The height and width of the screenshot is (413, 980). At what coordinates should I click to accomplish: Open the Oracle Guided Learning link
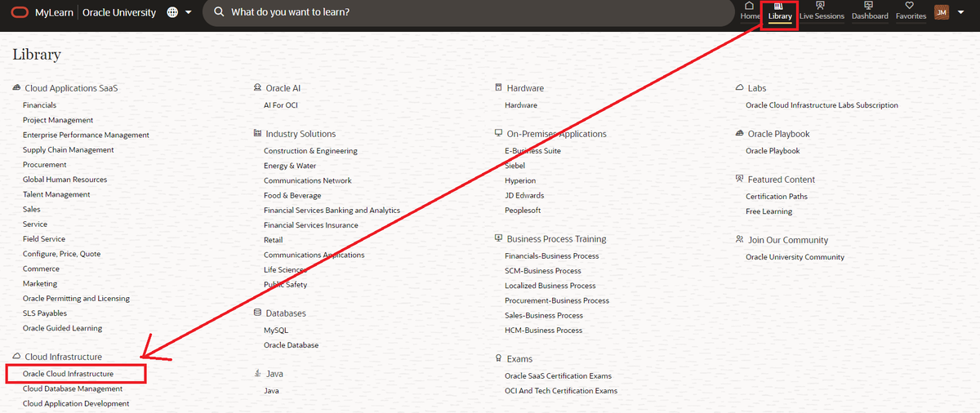click(62, 328)
